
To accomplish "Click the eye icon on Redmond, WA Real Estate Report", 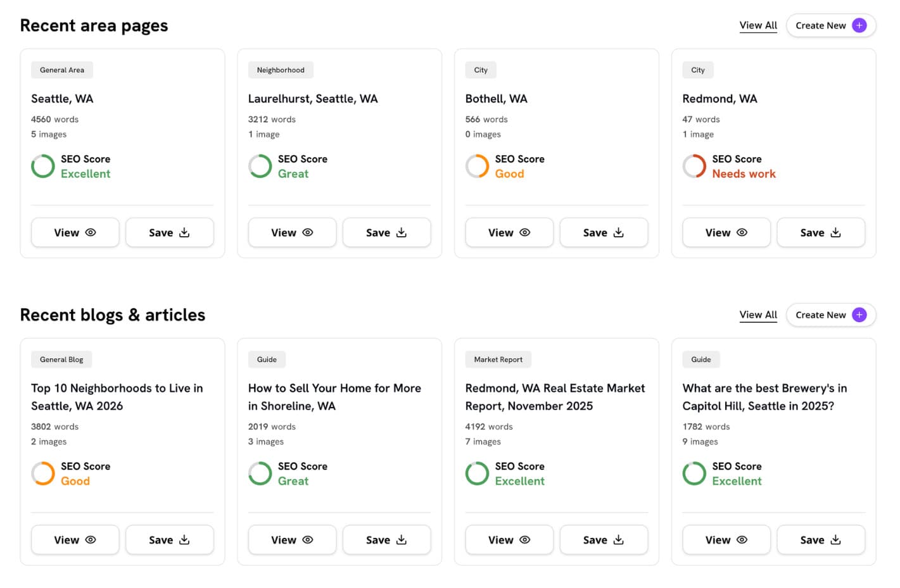I will coord(526,540).
